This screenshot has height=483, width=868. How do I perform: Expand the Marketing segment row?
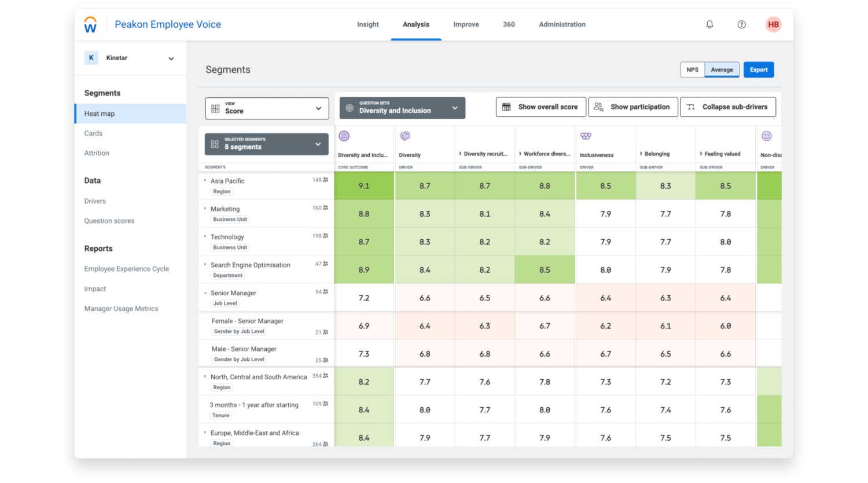pos(205,208)
